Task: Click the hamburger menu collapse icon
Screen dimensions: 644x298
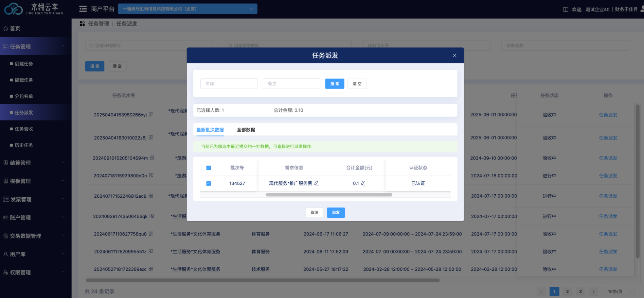Action: (83, 9)
